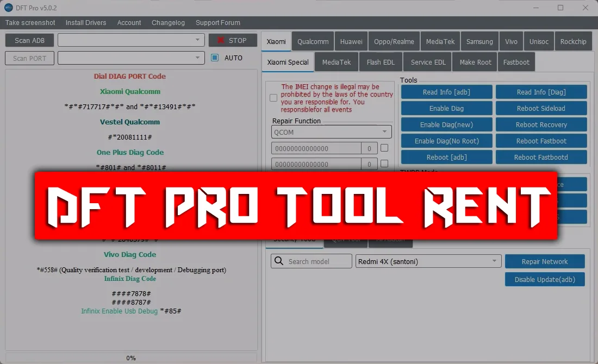This screenshot has height=364, width=598.
Task: Enable the first IMEI field checkbox
Action: [x=384, y=148]
